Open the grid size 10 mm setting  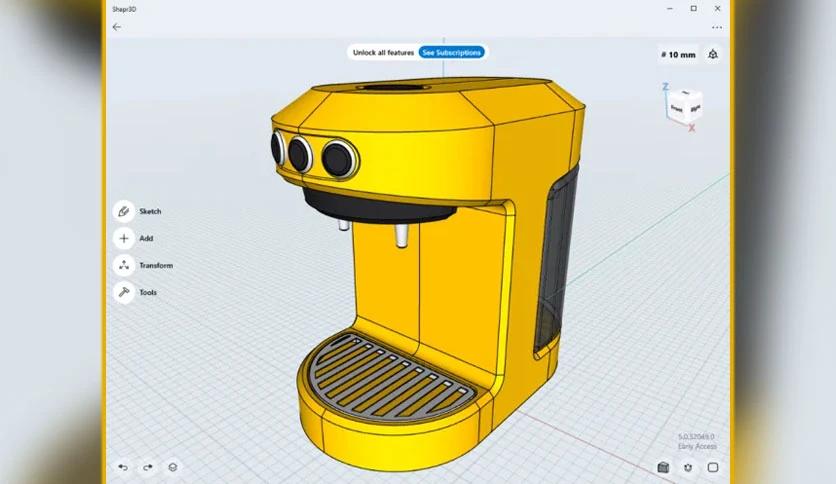tap(678, 54)
